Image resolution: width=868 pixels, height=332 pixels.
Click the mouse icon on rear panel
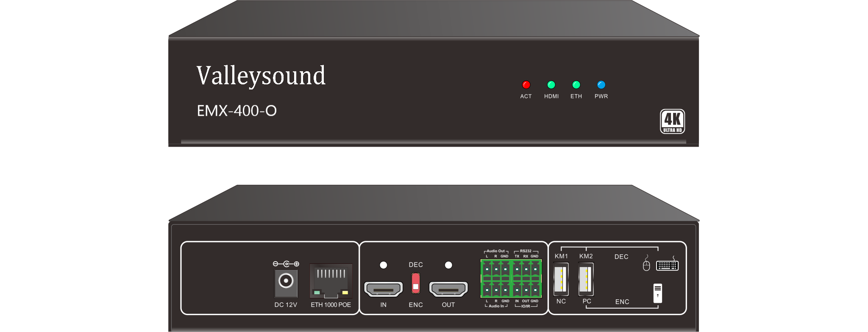point(646,264)
